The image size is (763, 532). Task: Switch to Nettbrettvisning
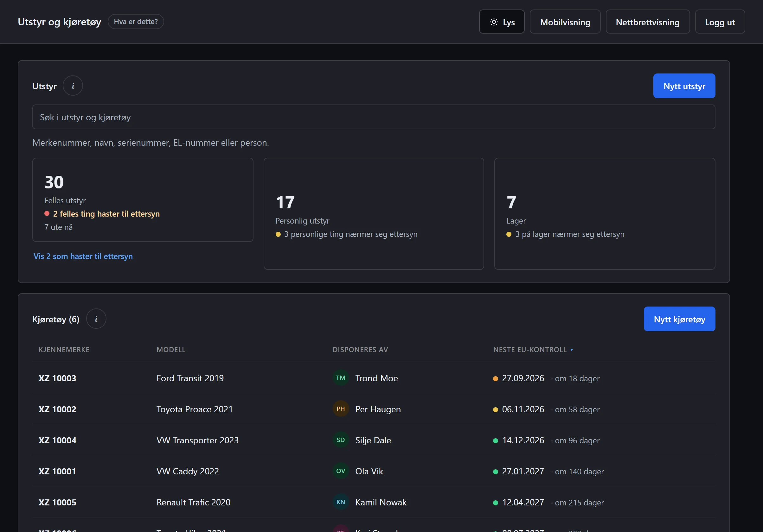point(648,22)
